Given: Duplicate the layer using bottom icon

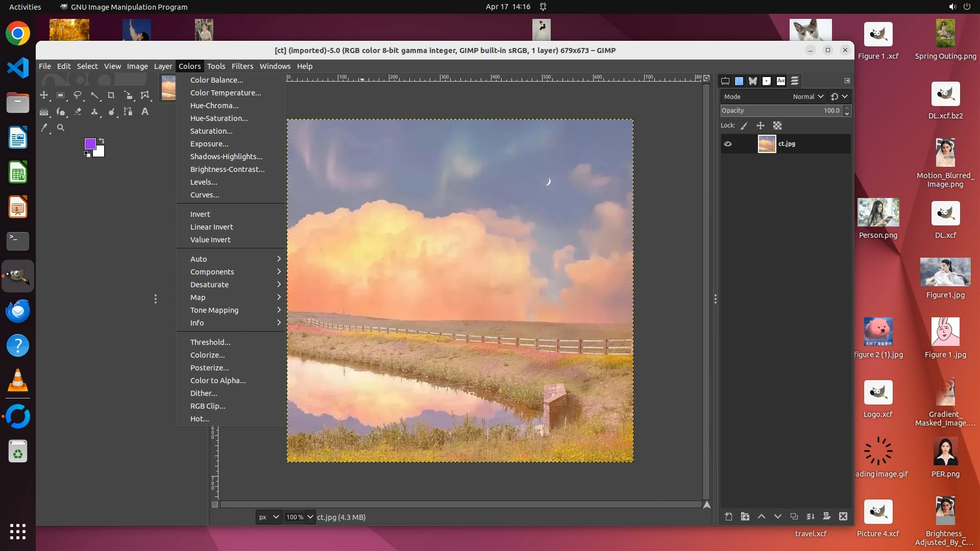Looking at the screenshot, I should (x=794, y=517).
